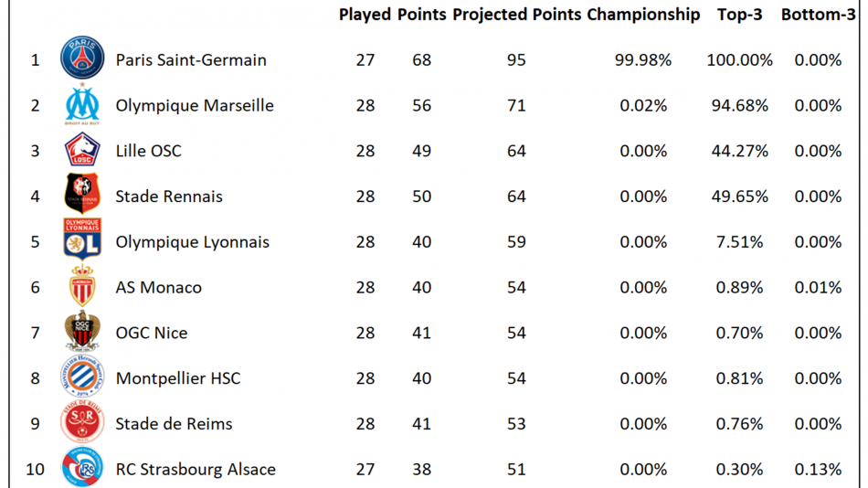Click the Top-3 column header

click(x=739, y=15)
